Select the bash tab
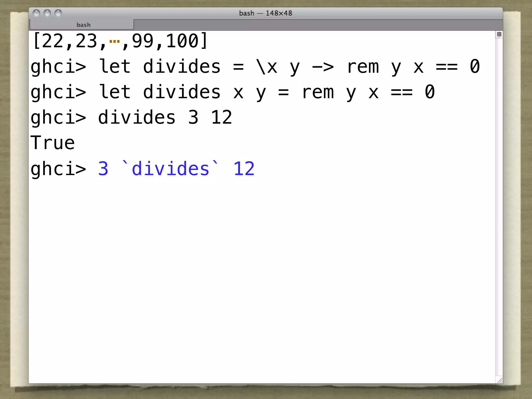This screenshot has width=532, height=399. [82, 25]
